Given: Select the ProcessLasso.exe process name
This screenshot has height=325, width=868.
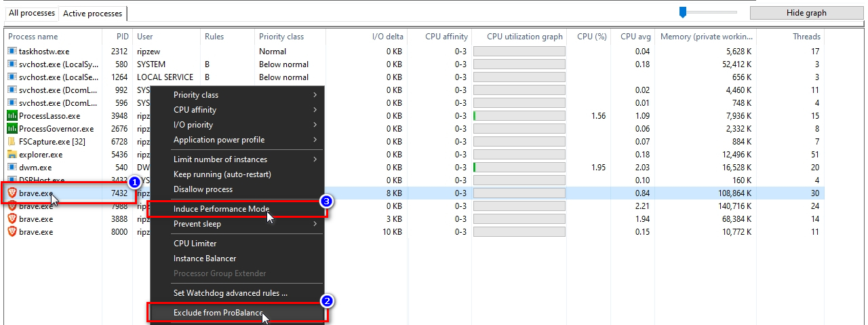Looking at the screenshot, I should point(50,116).
